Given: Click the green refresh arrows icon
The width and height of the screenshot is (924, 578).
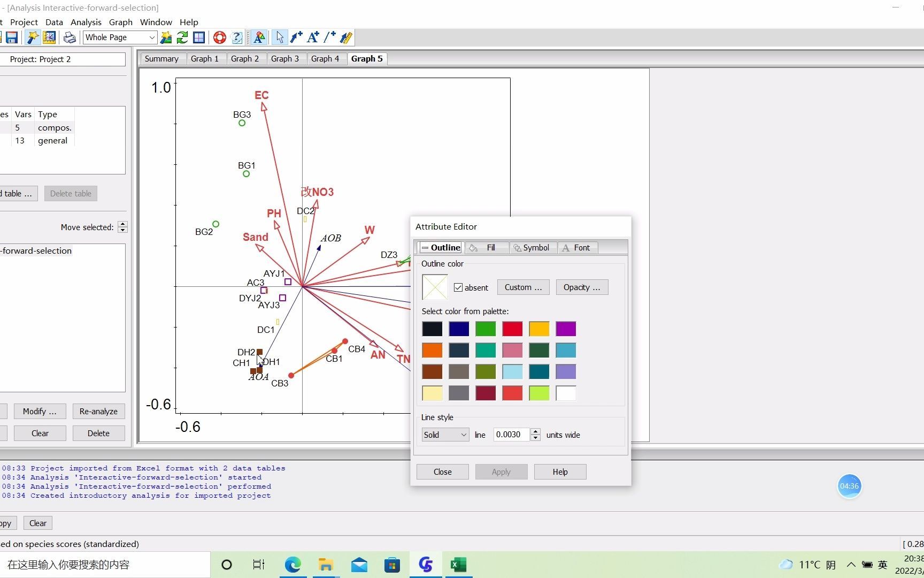Looking at the screenshot, I should tap(182, 37).
